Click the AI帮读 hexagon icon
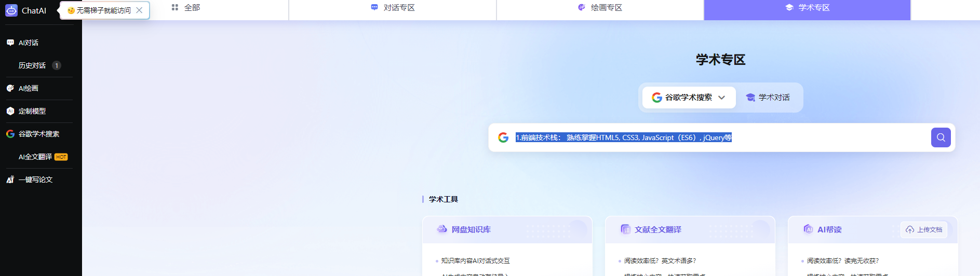Image resolution: width=980 pixels, height=276 pixels. click(808, 229)
